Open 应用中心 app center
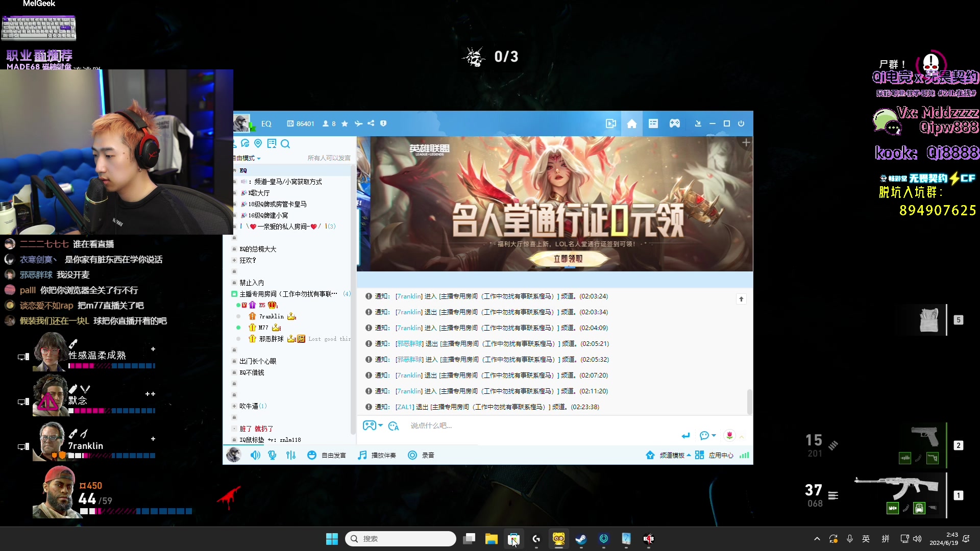980x551 pixels. (714, 455)
